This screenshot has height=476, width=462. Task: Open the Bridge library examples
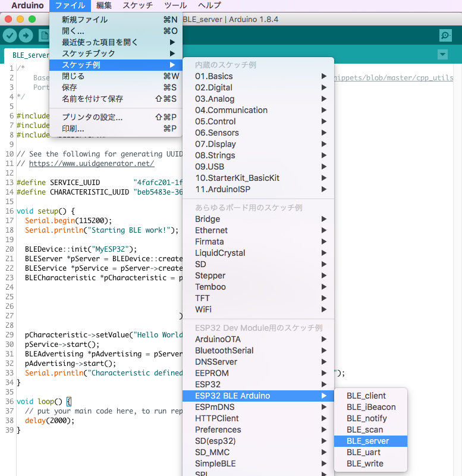(x=259, y=219)
